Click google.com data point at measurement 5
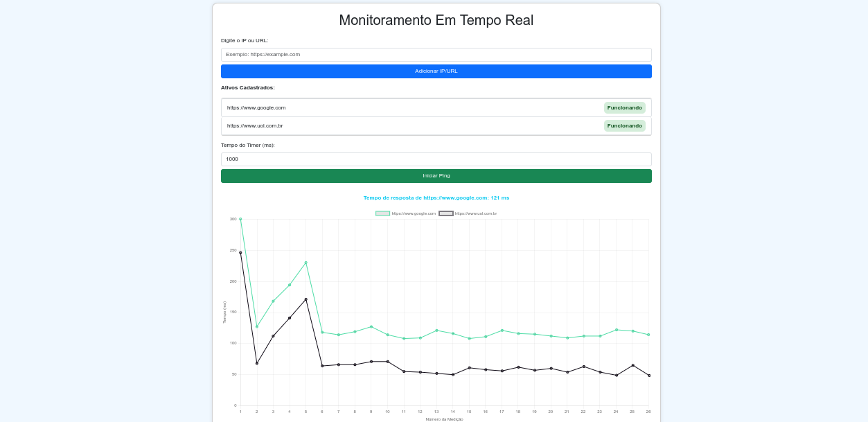Image resolution: width=868 pixels, height=422 pixels. 305,263
